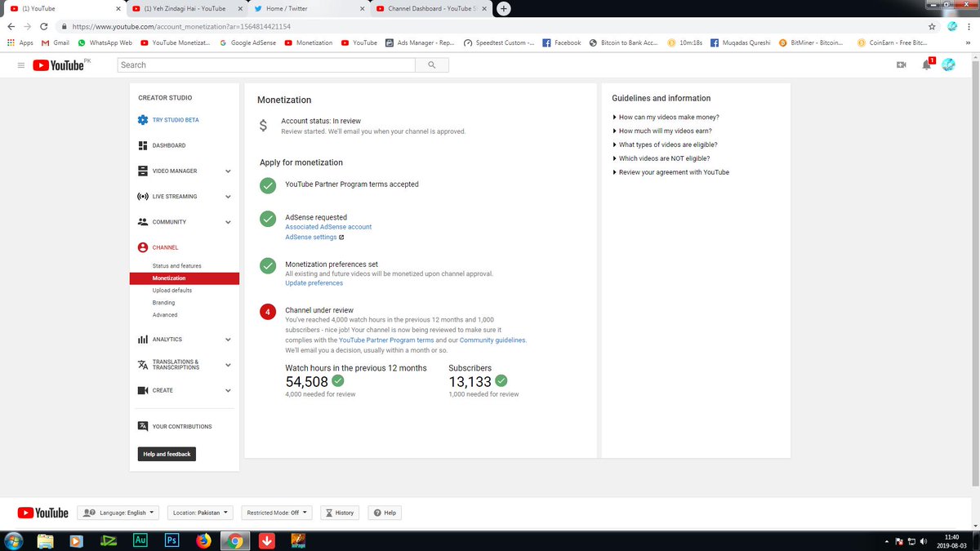This screenshot has height=551, width=980.
Task: Open the YouTube Partner Program terms link
Action: click(386, 340)
